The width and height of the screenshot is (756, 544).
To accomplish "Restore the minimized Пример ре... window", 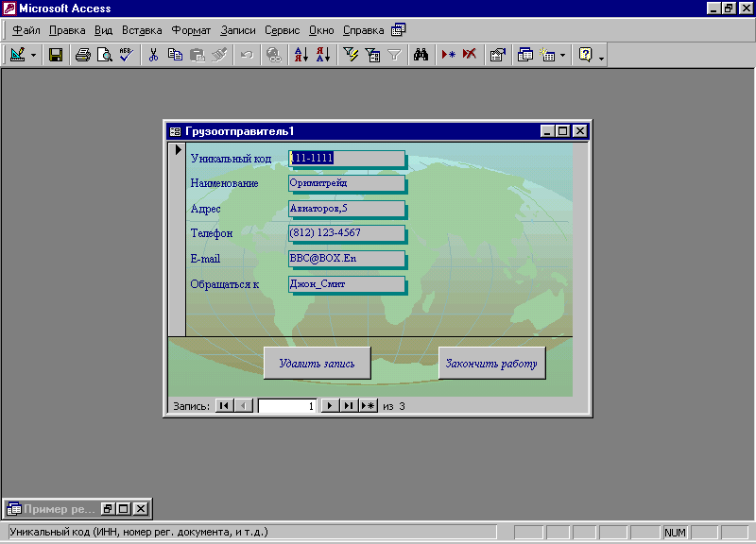I will 108,508.
